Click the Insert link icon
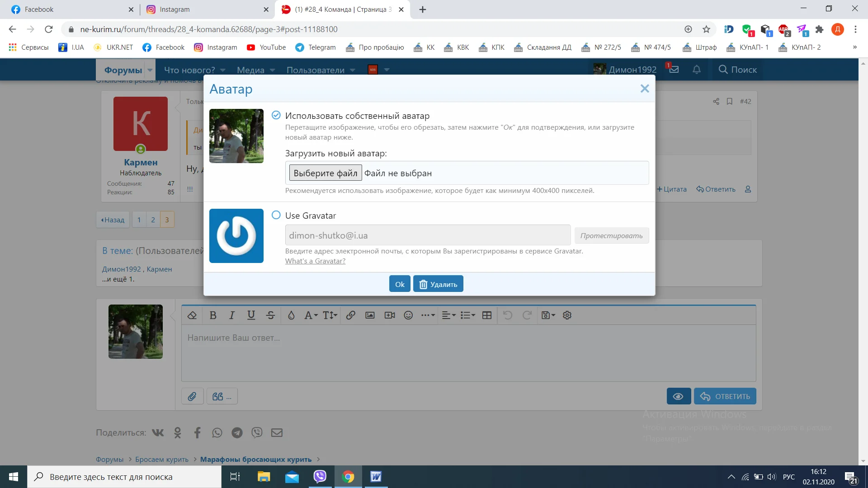This screenshot has width=868, height=488. (350, 315)
